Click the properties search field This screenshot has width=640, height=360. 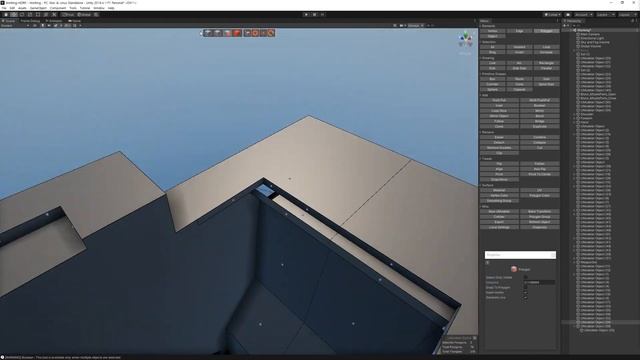(x=520, y=255)
